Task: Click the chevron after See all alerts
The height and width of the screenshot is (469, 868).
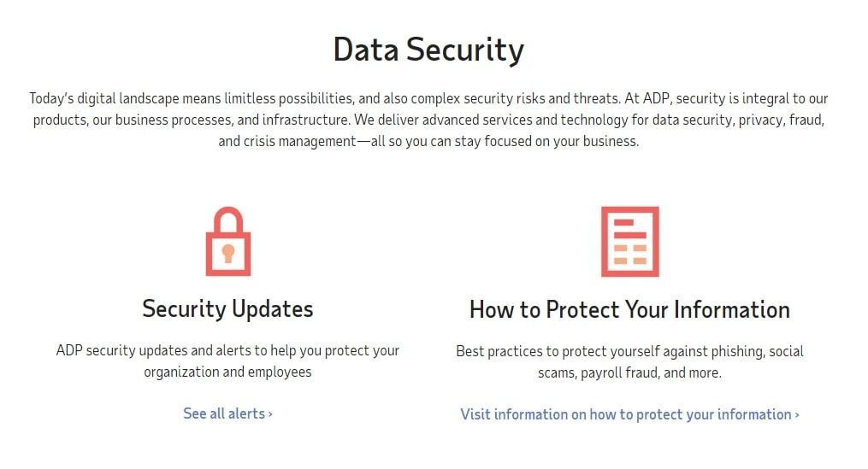Action: point(270,413)
